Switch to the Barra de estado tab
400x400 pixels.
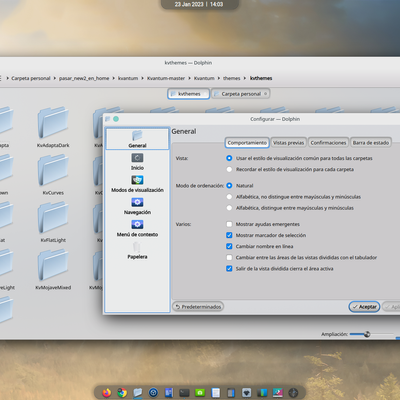[371, 143]
